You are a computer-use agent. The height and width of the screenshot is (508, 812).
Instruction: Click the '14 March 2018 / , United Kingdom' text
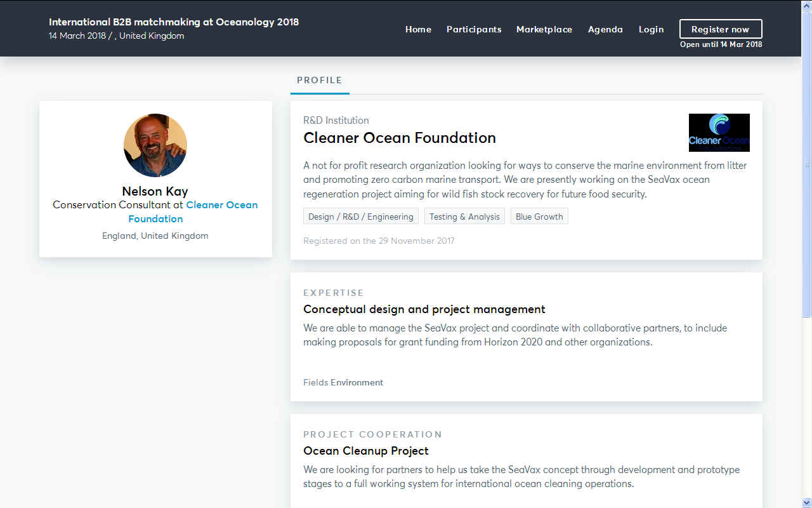pos(117,36)
